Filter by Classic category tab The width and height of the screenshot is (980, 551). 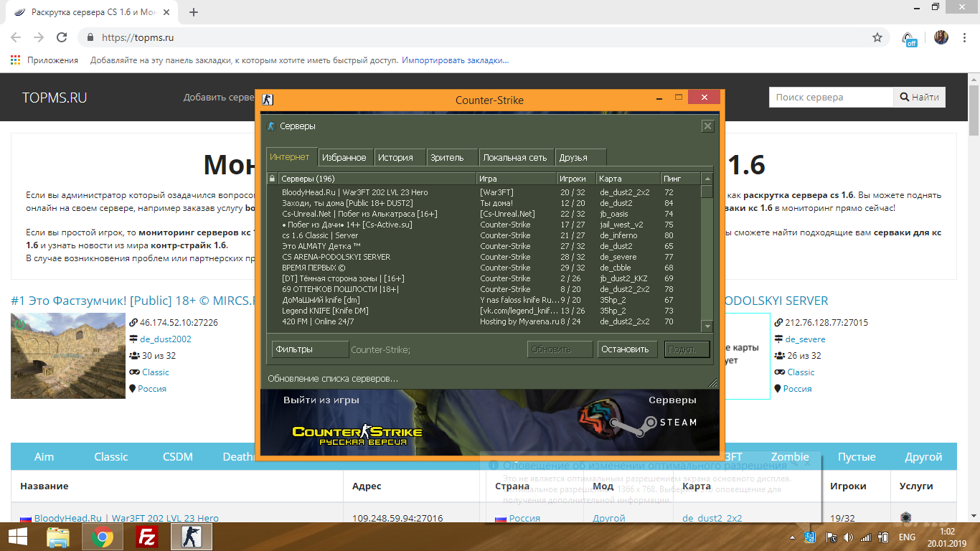point(111,457)
